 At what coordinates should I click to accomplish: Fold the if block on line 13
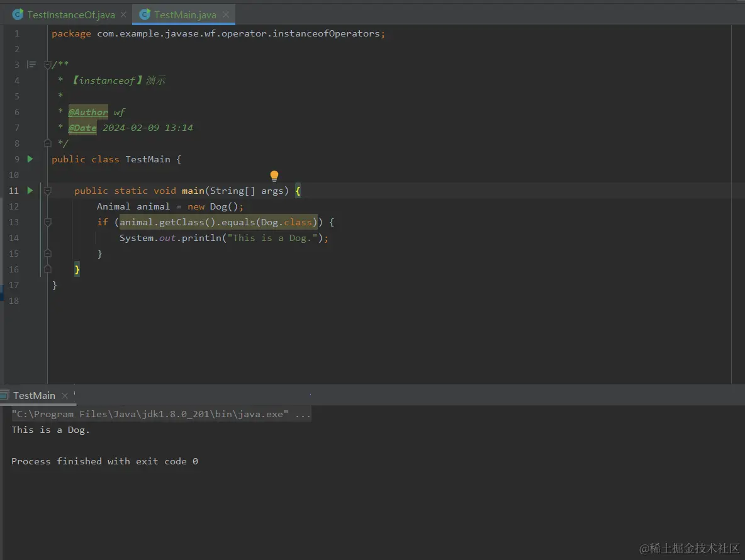click(48, 222)
